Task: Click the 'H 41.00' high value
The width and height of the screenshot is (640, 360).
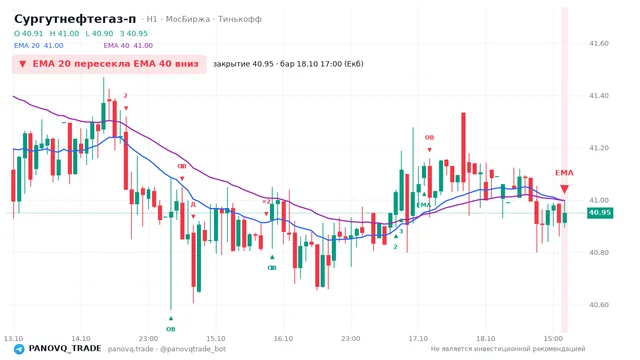Action: 64,33
